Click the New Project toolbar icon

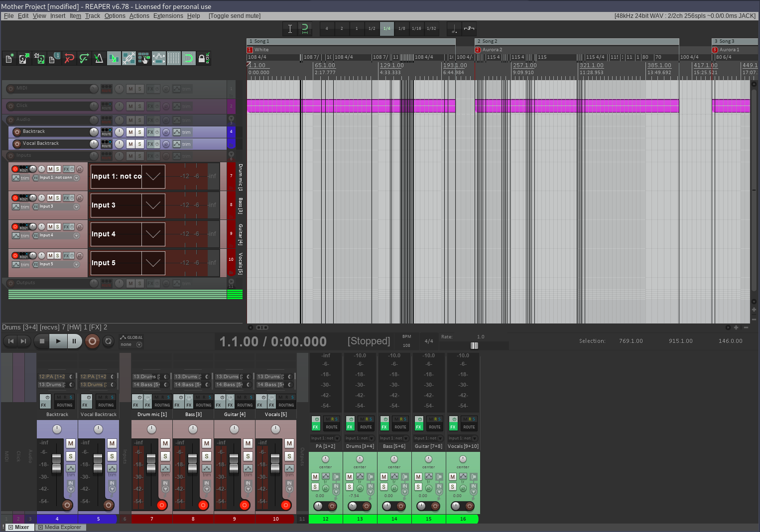(9, 59)
